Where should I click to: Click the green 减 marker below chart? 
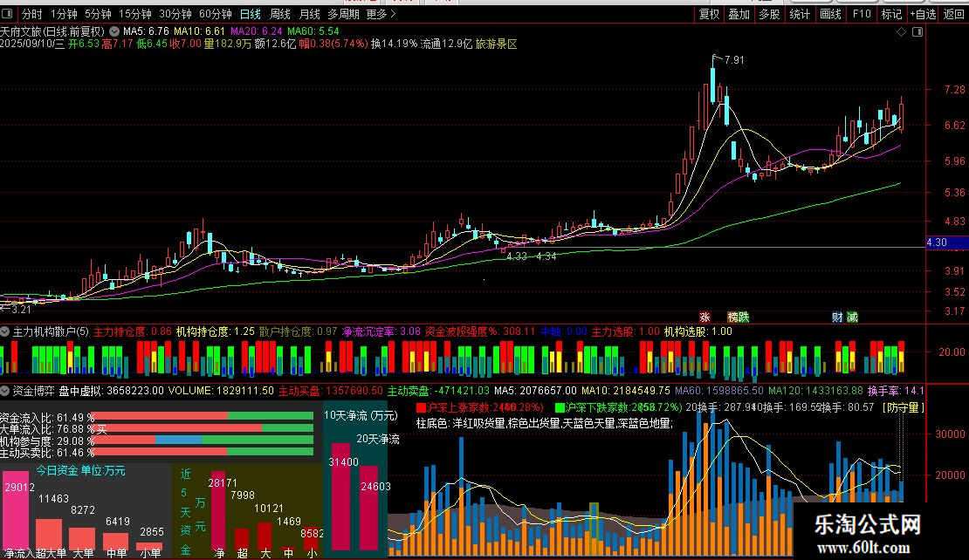click(x=852, y=317)
